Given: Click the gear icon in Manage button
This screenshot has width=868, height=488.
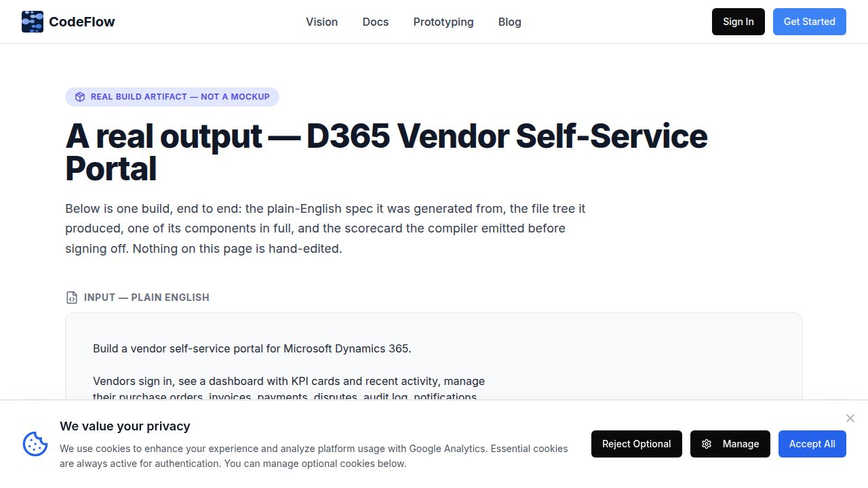Looking at the screenshot, I should (x=707, y=444).
